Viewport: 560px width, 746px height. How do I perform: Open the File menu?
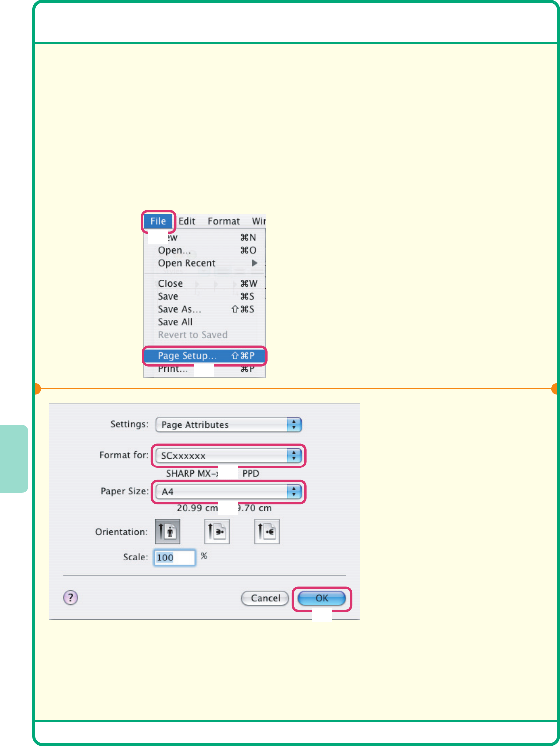point(158,221)
